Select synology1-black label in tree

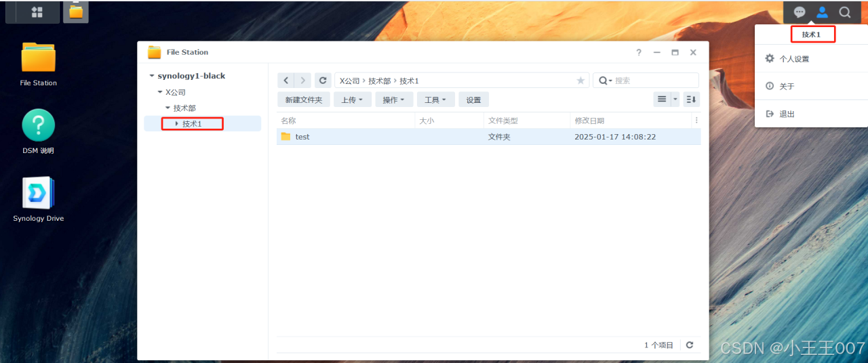pyautogui.click(x=191, y=76)
